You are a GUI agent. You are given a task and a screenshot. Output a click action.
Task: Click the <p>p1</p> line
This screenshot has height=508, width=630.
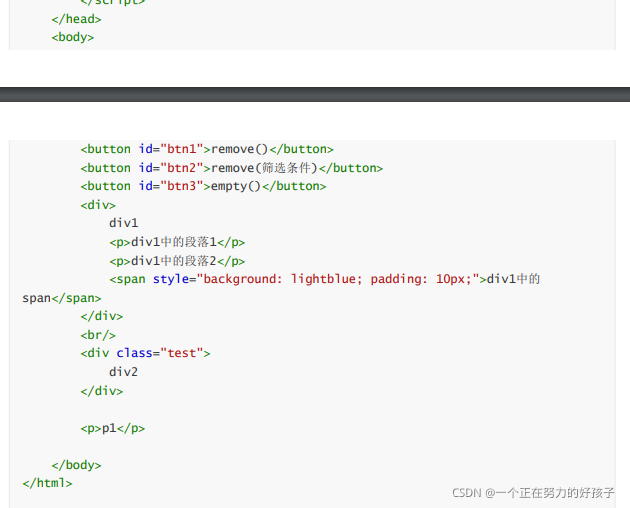[113, 428]
